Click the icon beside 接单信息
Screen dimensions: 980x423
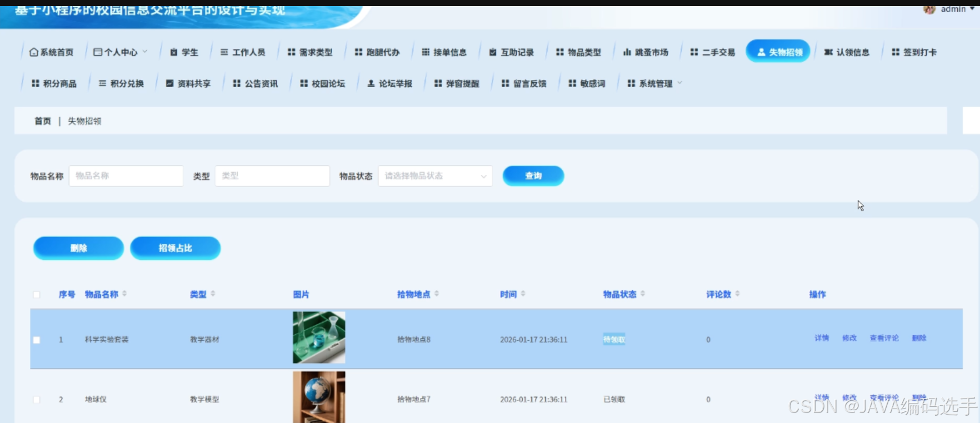(426, 52)
